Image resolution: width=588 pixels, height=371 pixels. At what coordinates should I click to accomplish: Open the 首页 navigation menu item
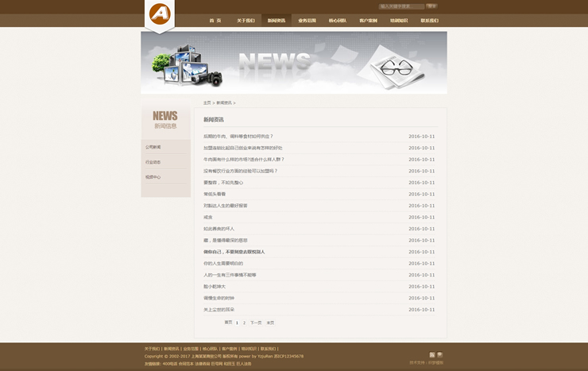(215, 21)
